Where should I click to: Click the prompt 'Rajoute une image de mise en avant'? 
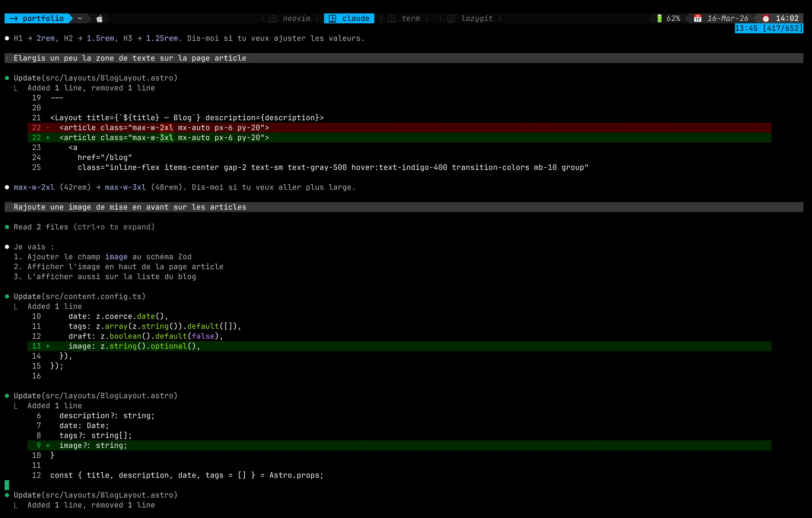pyautogui.click(x=130, y=207)
